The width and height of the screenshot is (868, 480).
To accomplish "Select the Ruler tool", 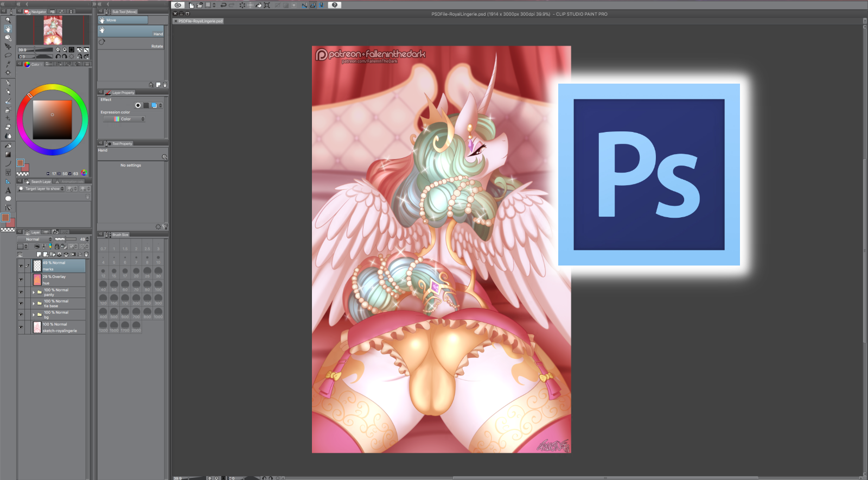I will pyautogui.click(x=8, y=181).
